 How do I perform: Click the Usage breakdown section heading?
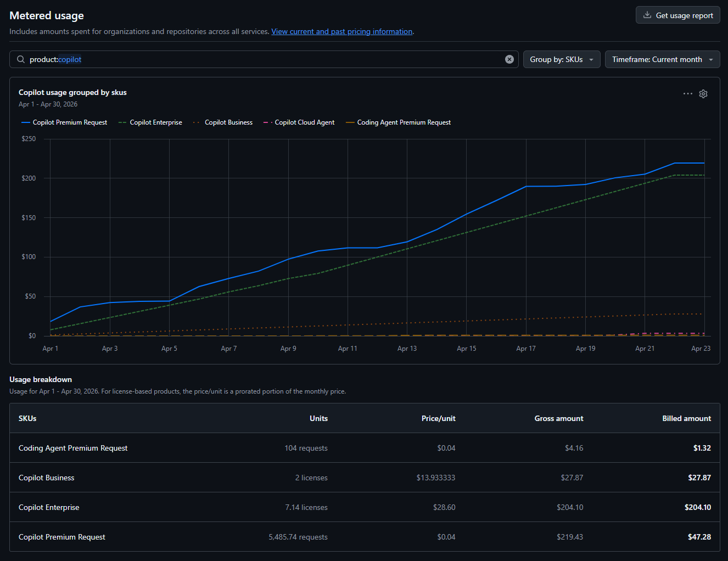point(41,379)
